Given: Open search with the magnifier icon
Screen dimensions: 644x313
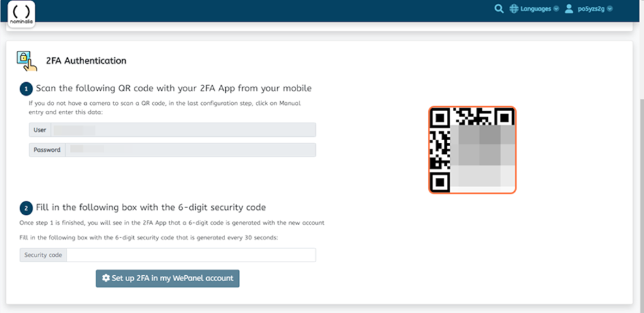Looking at the screenshot, I should [x=499, y=8].
